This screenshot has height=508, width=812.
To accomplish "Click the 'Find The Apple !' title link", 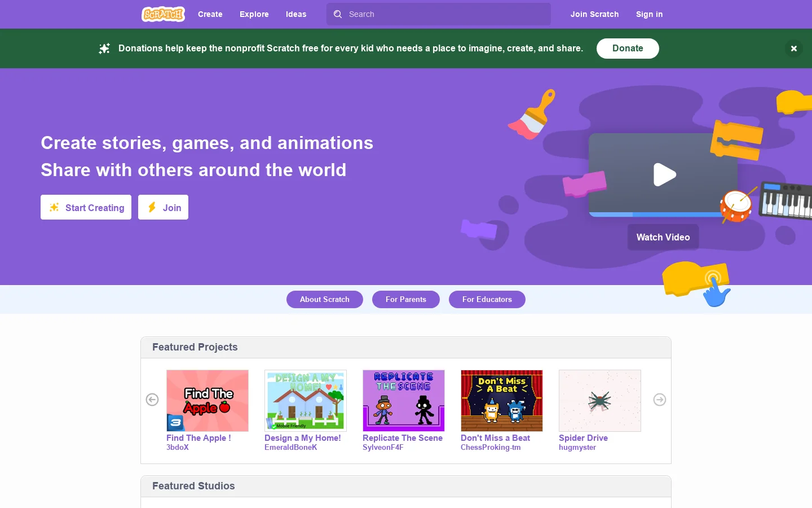I will click(198, 438).
